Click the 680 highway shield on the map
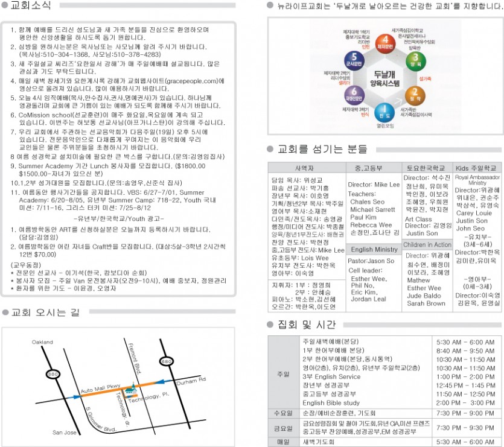504x447 pixels. tap(166, 362)
